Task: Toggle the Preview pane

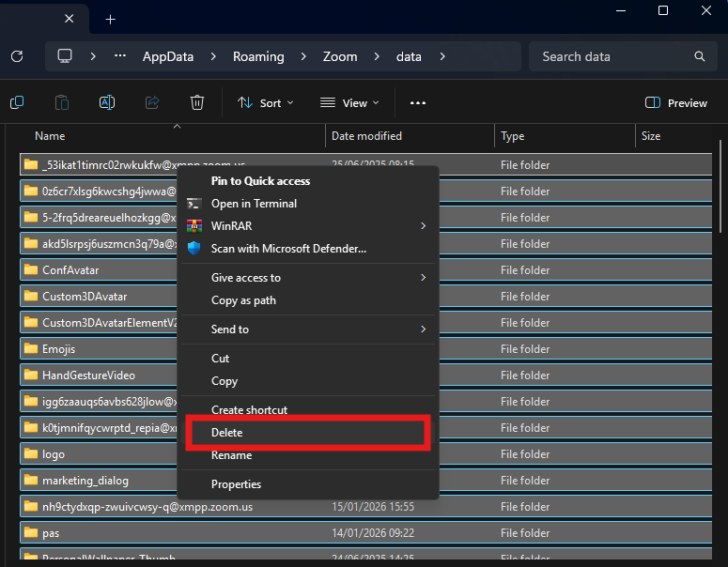Action: 676,102
